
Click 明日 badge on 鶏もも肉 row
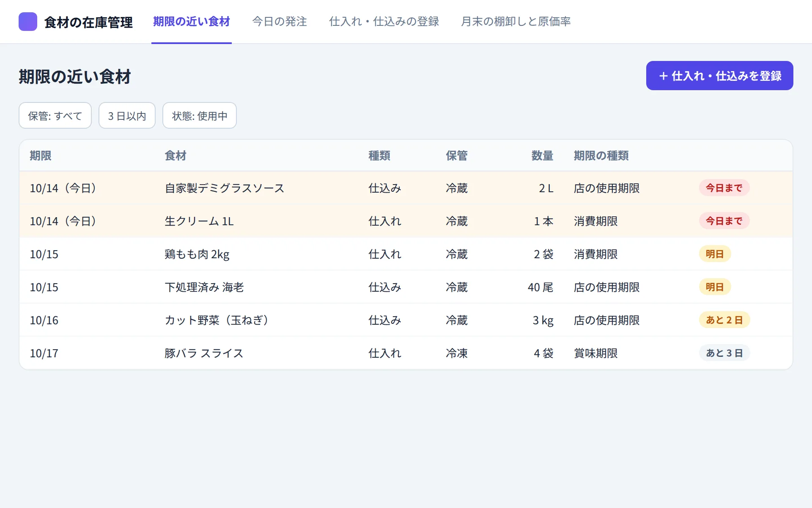[x=715, y=254]
